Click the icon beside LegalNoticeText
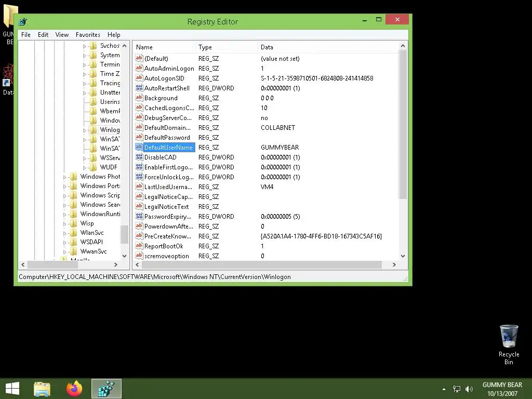The width and height of the screenshot is (532, 399). [139, 206]
